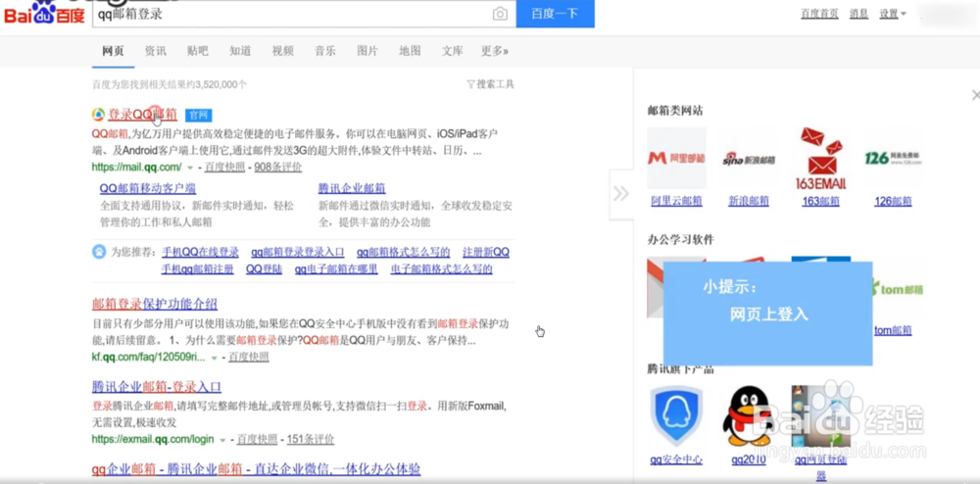The width and height of the screenshot is (980, 484).
Task: Click the tom邮箱 text link
Action: (x=893, y=330)
